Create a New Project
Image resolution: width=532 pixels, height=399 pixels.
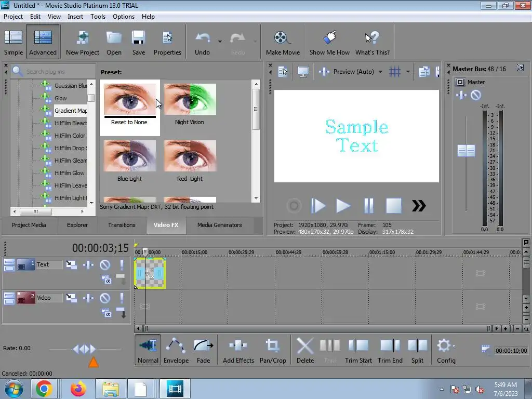click(83, 43)
